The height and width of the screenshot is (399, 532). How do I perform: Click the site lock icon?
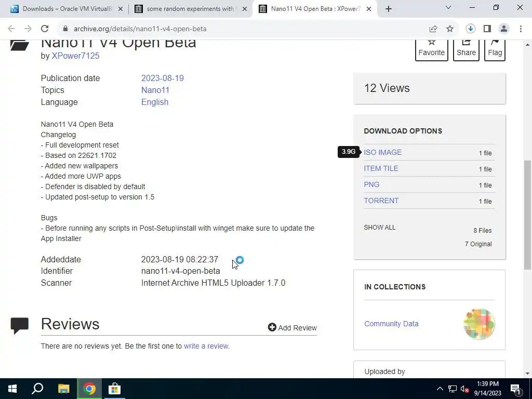tap(65, 29)
